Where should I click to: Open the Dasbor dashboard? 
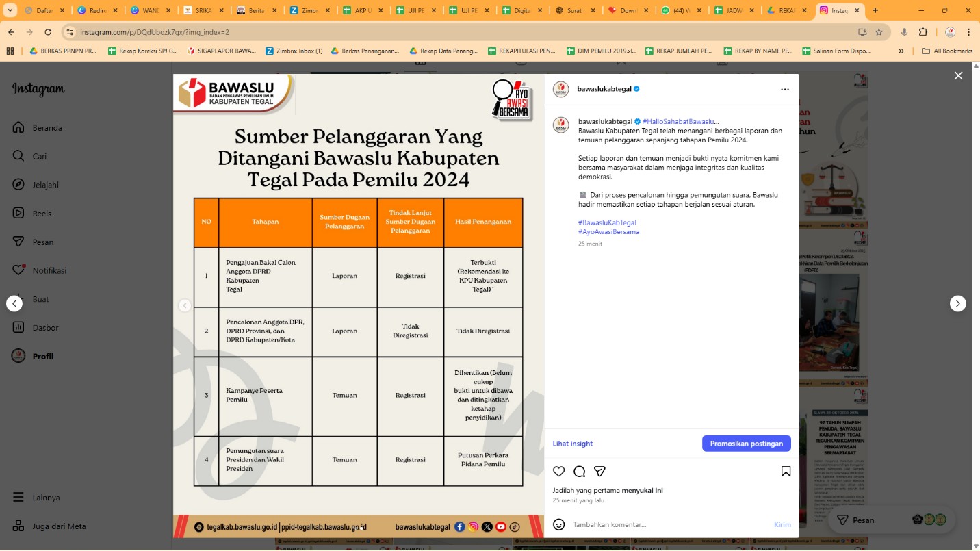(x=44, y=327)
